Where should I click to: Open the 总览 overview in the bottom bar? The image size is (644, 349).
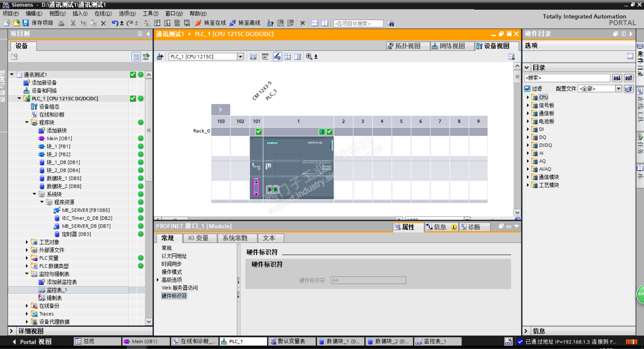(x=97, y=341)
